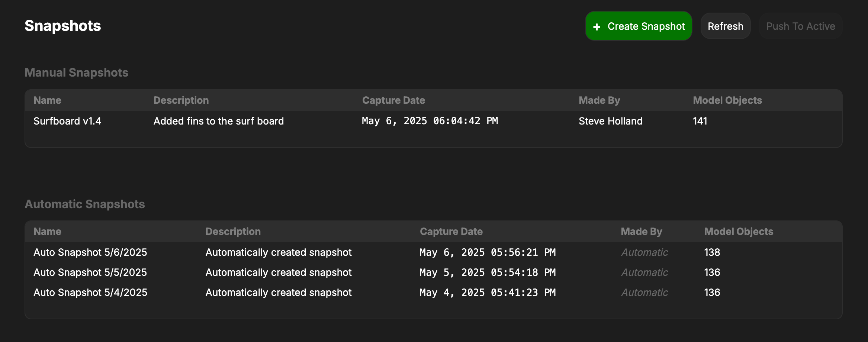Select the Surfboard v1.4 snapshot row

[x=434, y=121]
